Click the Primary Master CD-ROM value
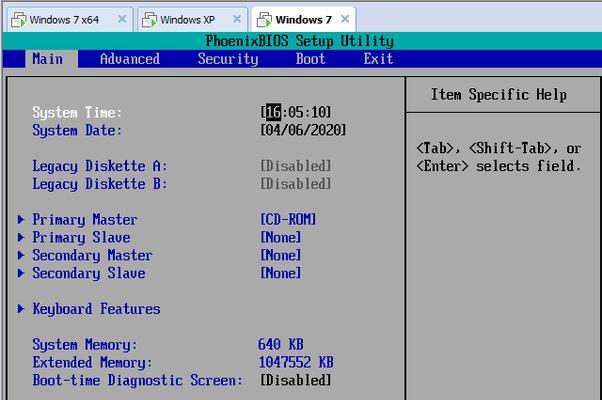602x400 pixels. click(288, 220)
